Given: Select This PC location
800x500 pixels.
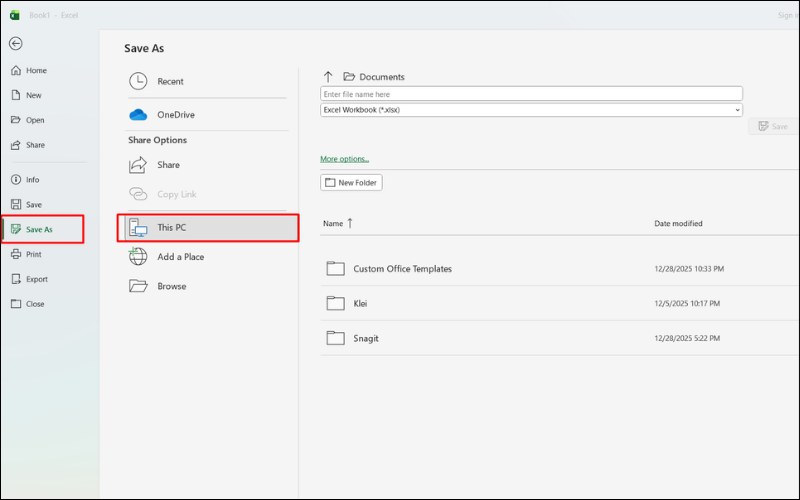Looking at the screenshot, I should tap(208, 228).
